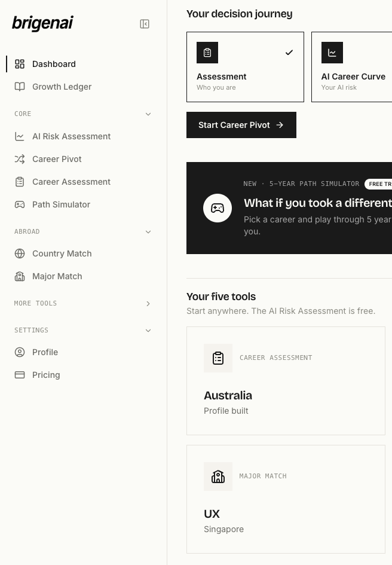Click the Start Career Pivot button
Image resolution: width=392 pixels, height=565 pixels.
(241, 125)
